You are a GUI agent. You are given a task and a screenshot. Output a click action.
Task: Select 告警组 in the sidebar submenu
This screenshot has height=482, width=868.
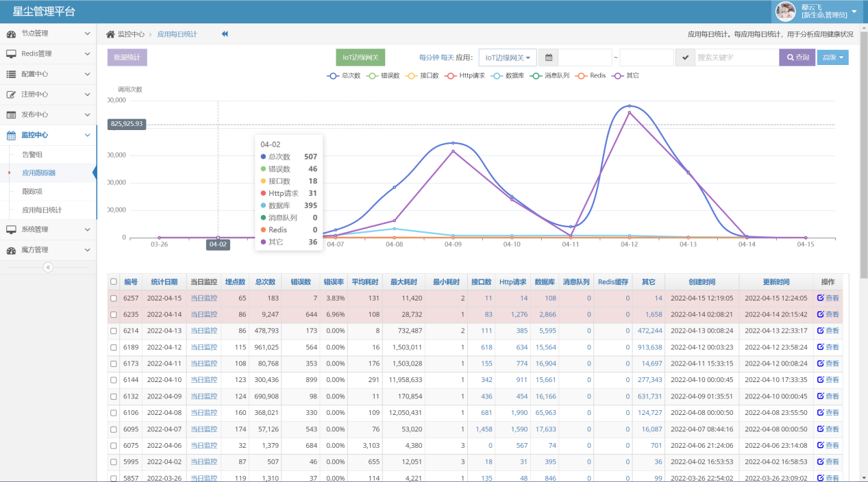[32, 155]
